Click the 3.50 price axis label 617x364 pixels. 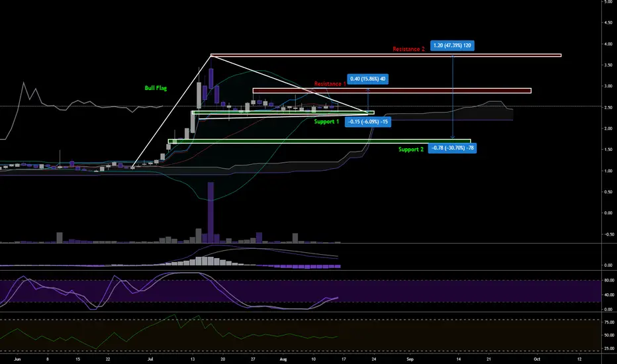[608, 65]
